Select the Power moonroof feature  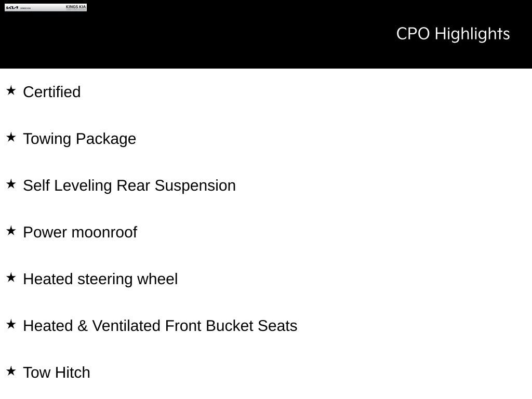pyautogui.click(x=80, y=232)
